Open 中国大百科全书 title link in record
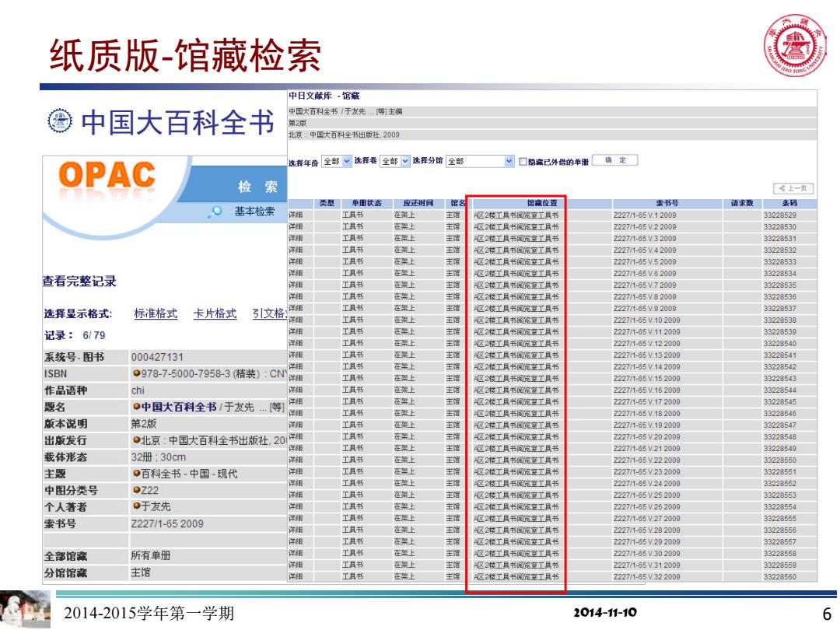The image size is (840, 630). (x=179, y=407)
